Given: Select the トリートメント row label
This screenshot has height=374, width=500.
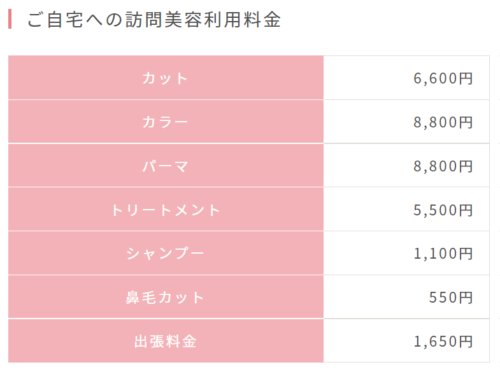Looking at the screenshot, I should (166, 210).
